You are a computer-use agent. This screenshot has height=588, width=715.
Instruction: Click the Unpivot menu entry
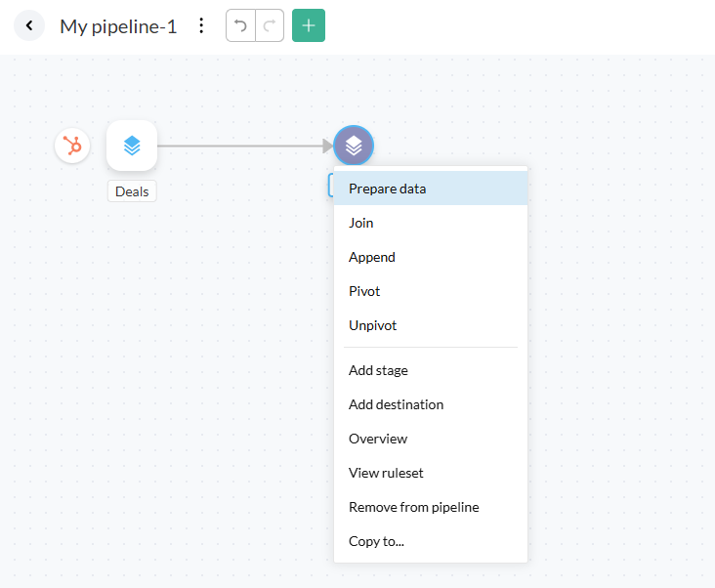pos(373,325)
